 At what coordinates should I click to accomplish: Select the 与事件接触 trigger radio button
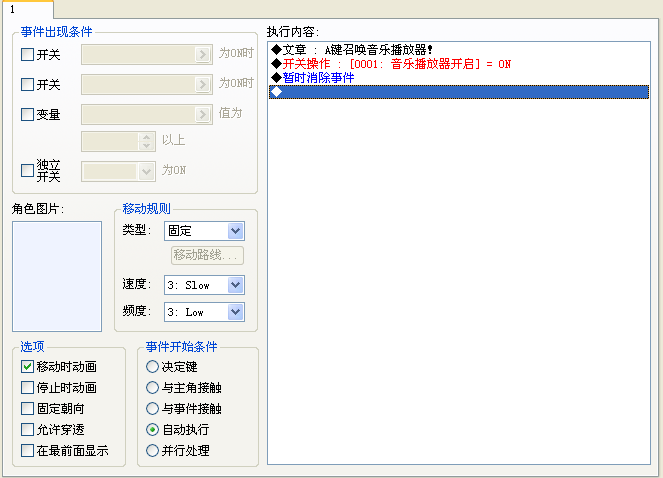click(x=152, y=409)
